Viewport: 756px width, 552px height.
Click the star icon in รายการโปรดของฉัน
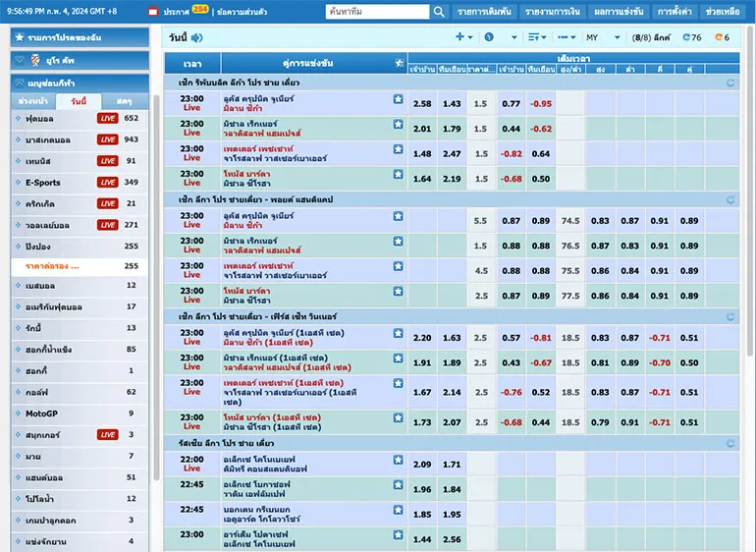20,37
